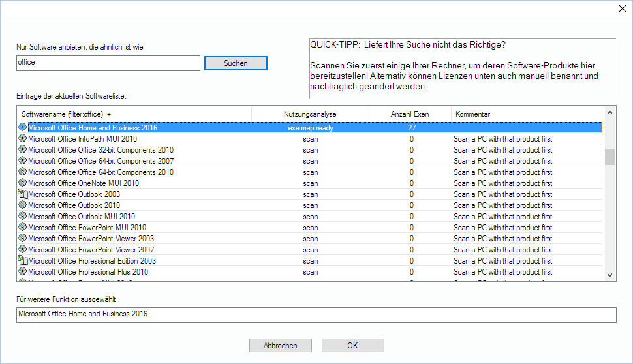Image resolution: width=633 pixels, height=364 pixels.
Task: Cancel the dialog with Abbrechen
Action: 280,346
